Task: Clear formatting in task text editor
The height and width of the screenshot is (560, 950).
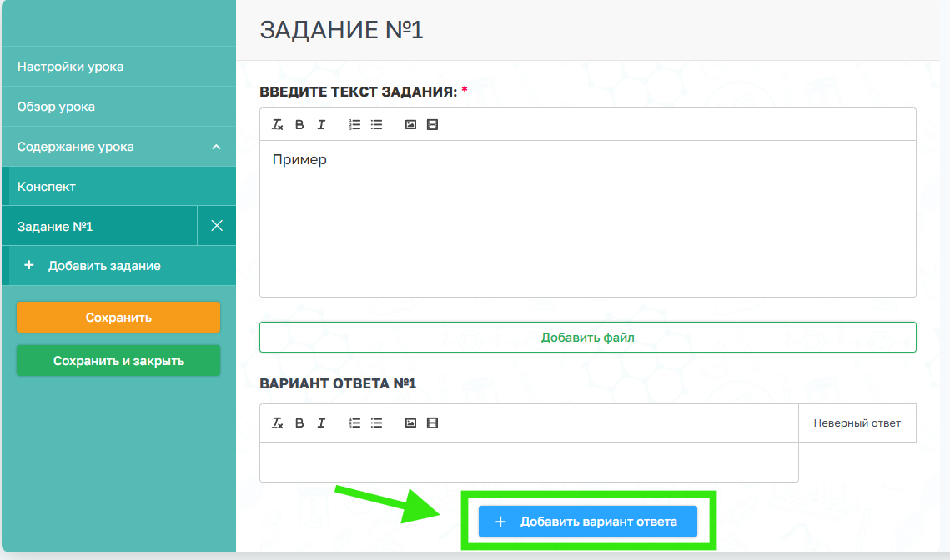Action: (x=278, y=125)
